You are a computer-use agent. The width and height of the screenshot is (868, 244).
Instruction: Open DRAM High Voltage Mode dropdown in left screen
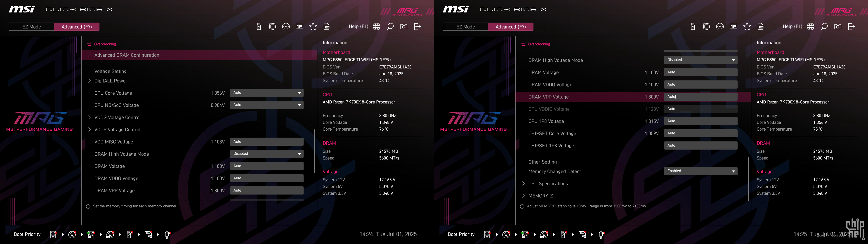(267, 154)
